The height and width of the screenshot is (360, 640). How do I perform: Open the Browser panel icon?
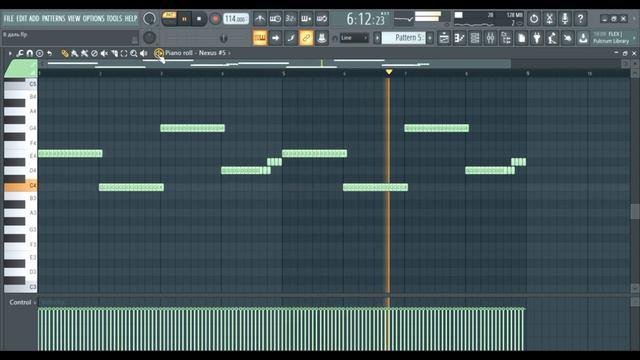click(x=506, y=38)
